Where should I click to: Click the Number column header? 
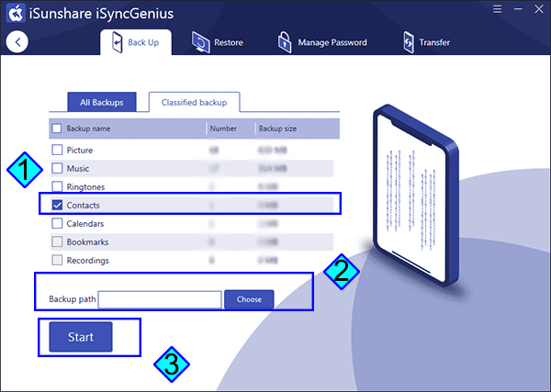coord(223,129)
